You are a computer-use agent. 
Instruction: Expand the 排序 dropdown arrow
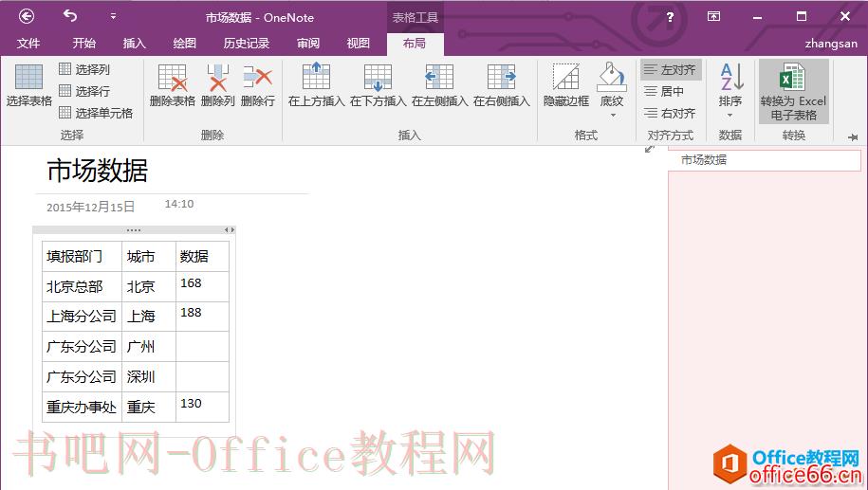coord(730,115)
